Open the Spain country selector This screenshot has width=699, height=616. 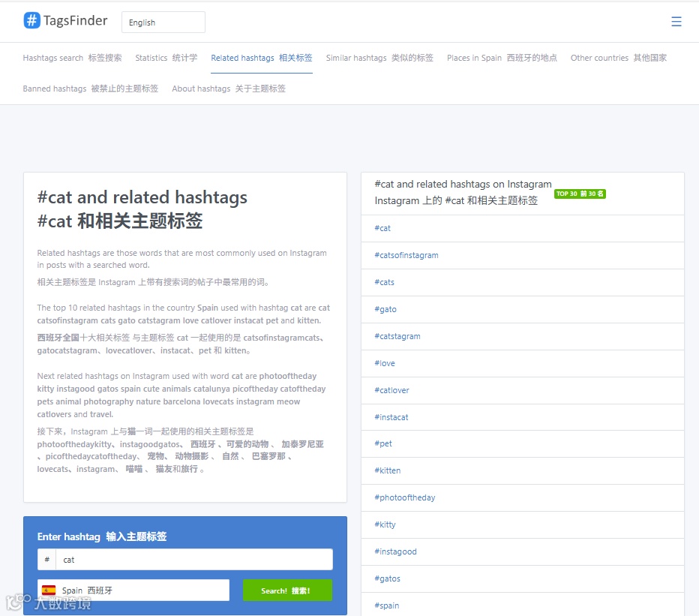pos(133,590)
